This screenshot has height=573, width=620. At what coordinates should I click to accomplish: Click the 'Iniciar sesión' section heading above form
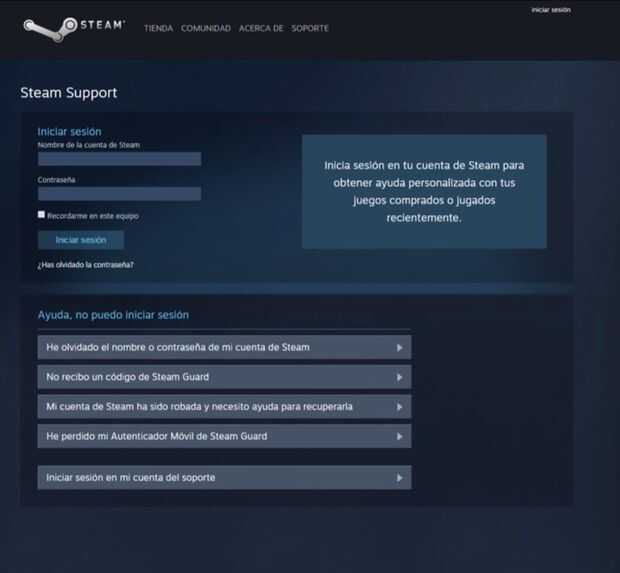70,132
